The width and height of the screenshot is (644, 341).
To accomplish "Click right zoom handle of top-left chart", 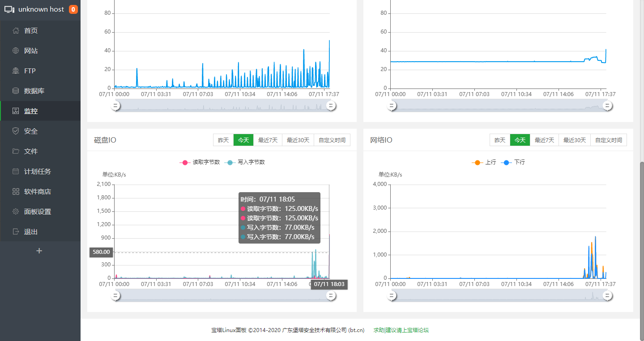I will point(331,105).
